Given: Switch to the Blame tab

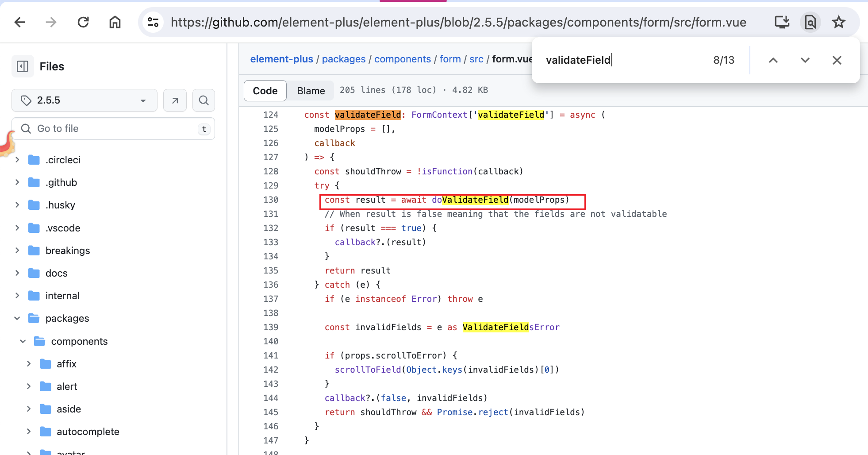Looking at the screenshot, I should [311, 90].
